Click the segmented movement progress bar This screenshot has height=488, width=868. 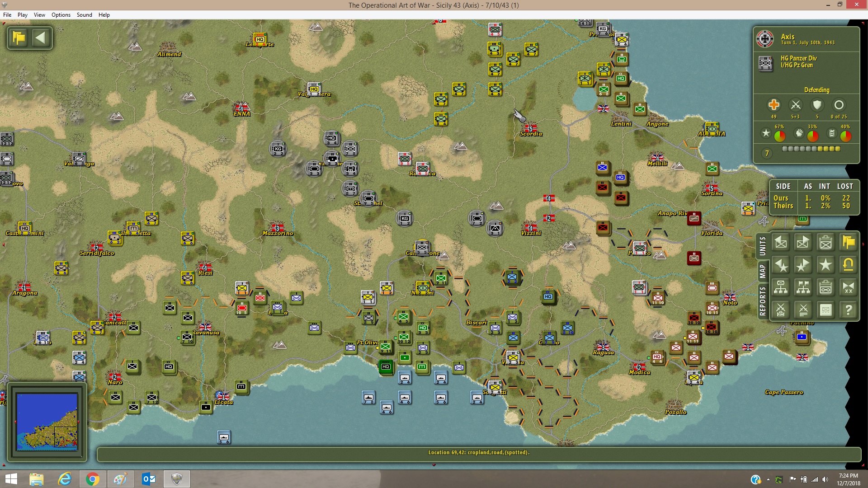811,149
